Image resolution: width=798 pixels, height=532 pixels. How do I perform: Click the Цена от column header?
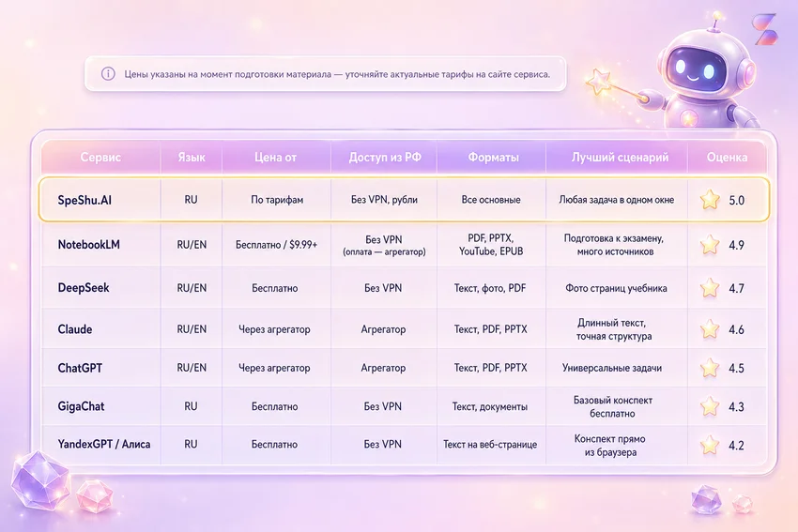tap(275, 157)
